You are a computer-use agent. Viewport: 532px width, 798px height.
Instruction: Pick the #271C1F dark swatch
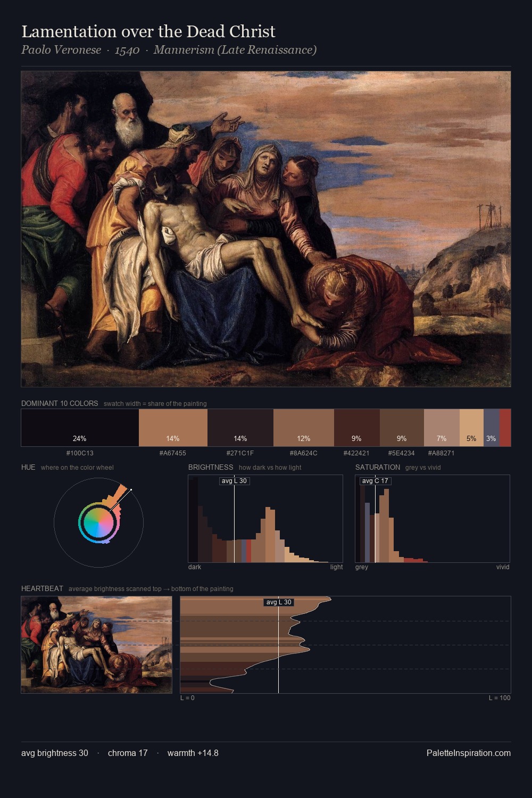point(240,428)
